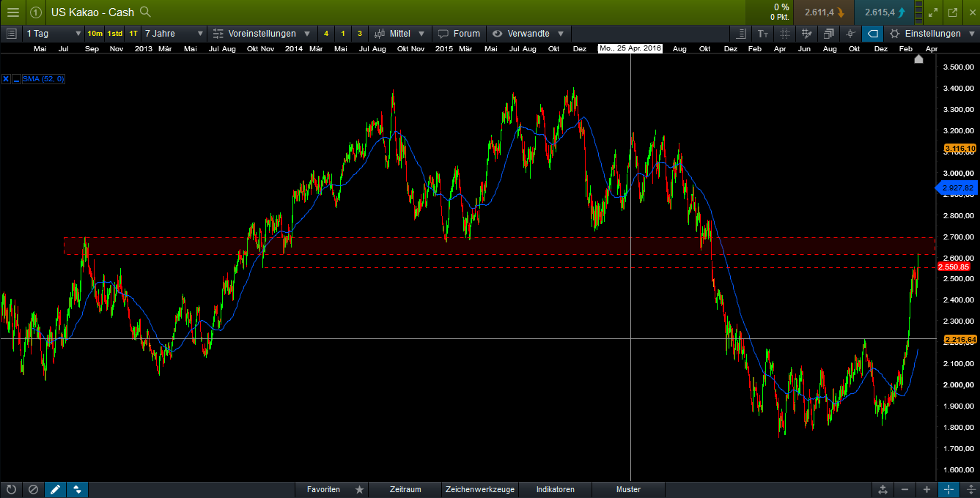Switch to the Indikatoren tab

coord(555,489)
